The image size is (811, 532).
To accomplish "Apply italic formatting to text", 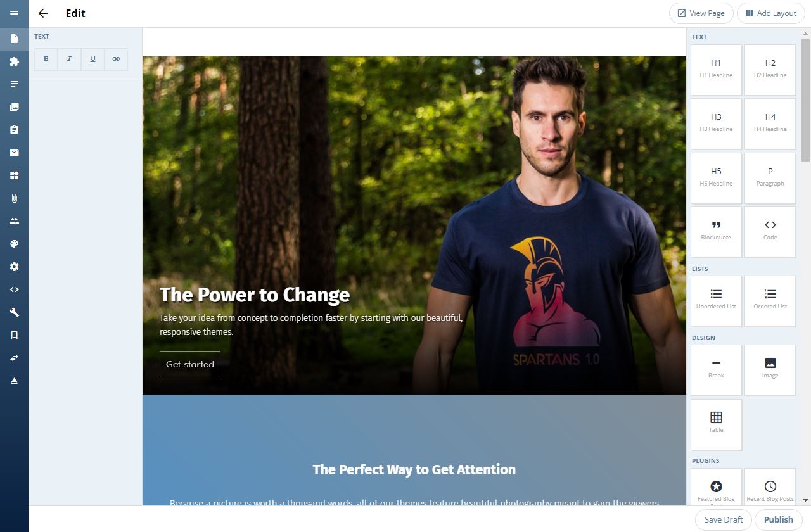I will point(69,59).
